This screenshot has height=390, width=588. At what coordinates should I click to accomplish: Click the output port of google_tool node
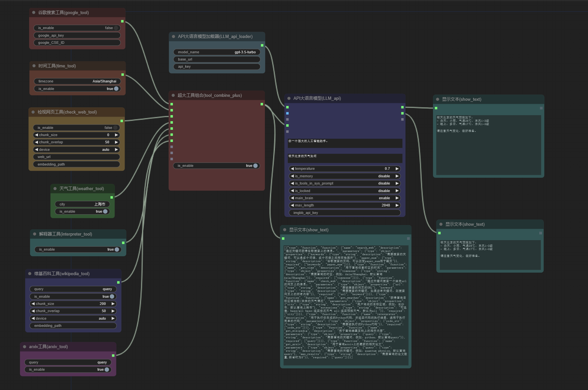[x=122, y=21]
